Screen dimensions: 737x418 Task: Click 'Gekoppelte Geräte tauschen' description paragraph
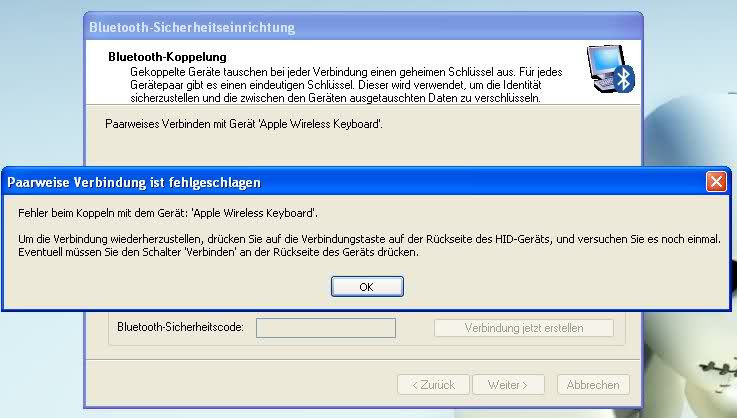click(346, 85)
